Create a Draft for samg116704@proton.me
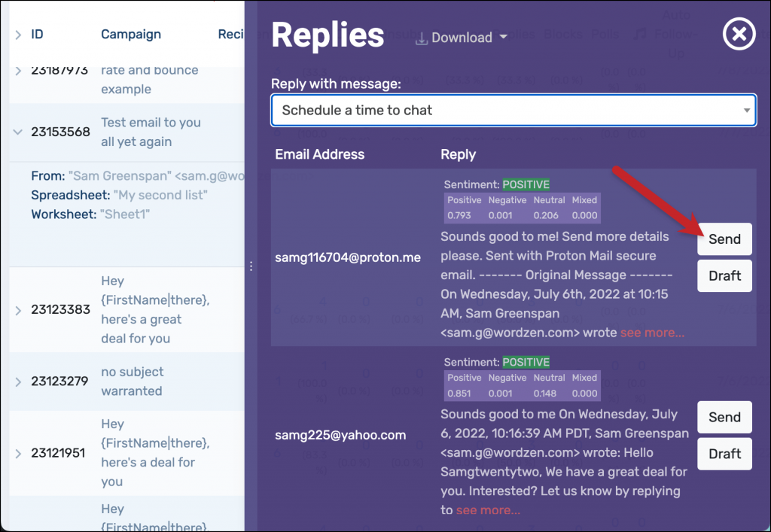 [x=724, y=275]
